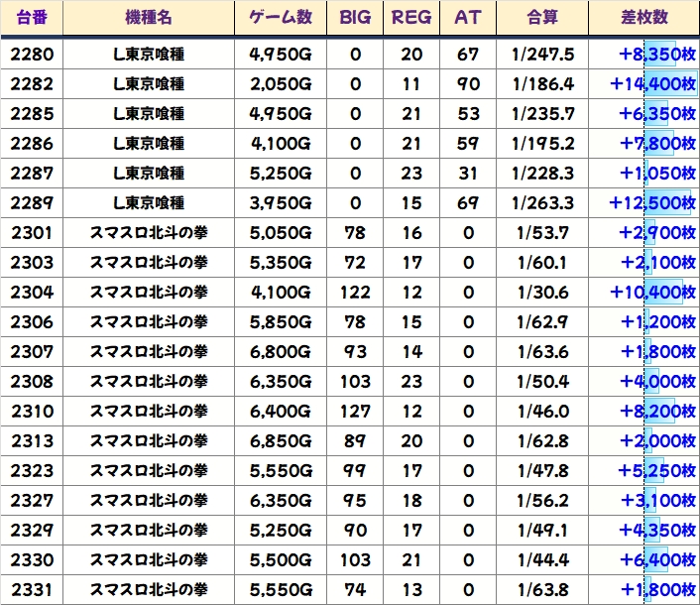Select machine number 2304 cell
Screen dimensions: 700x605
pos(32,293)
